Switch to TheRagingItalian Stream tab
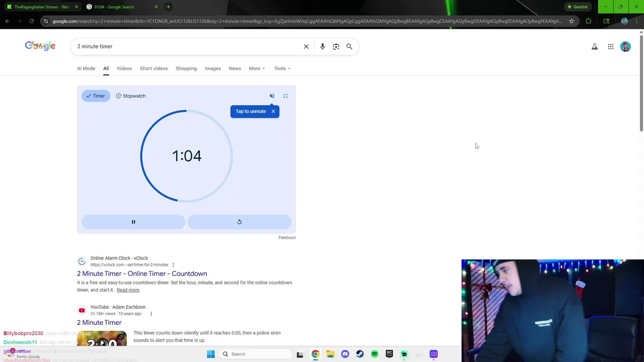The image size is (644, 362). 42,7
